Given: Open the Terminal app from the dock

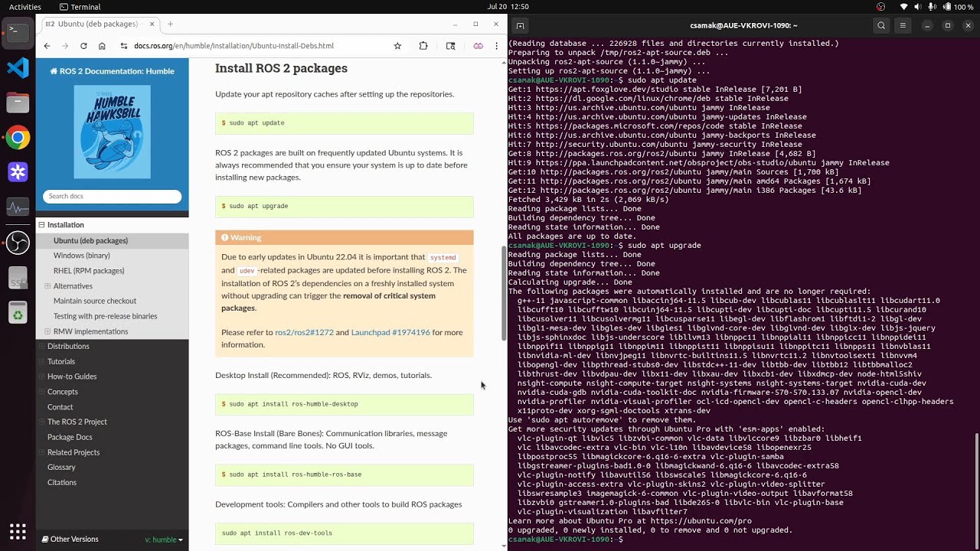Looking at the screenshot, I should coord(18,32).
